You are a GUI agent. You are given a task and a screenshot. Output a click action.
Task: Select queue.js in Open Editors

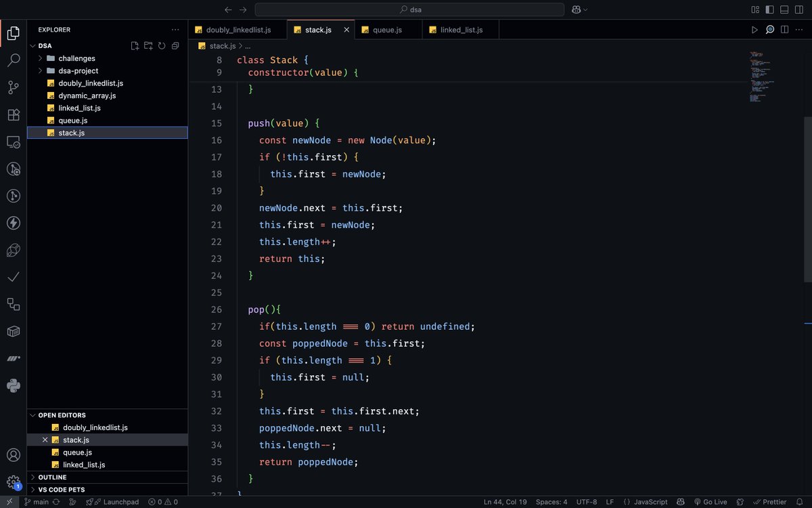coord(108,452)
